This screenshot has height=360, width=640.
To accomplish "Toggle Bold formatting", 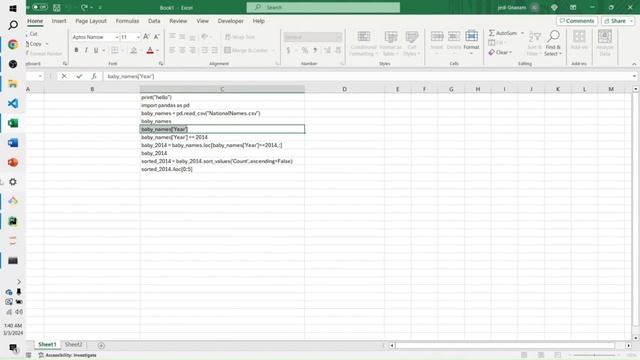I will pos(76,50).
